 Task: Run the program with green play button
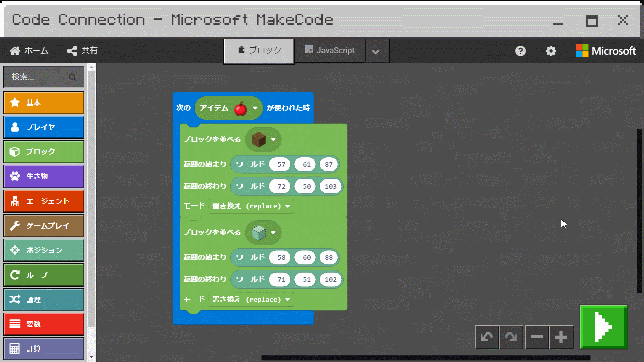[604, 327]
